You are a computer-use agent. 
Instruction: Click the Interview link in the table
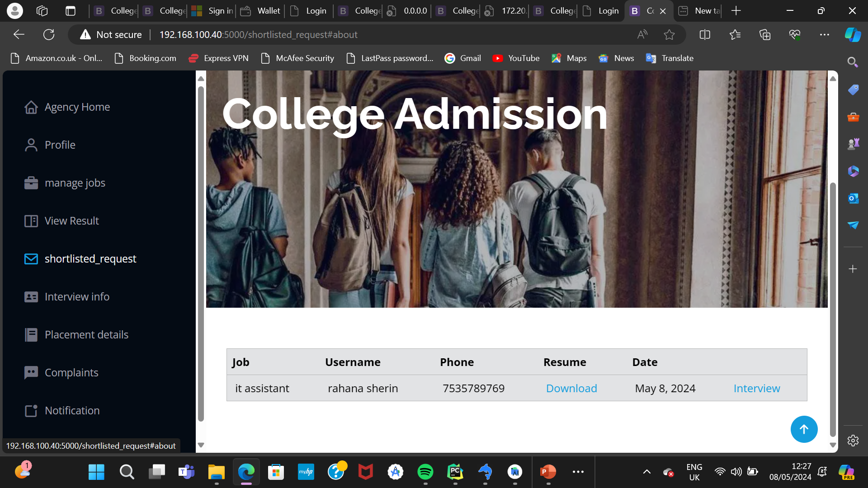tap(756, 388)
